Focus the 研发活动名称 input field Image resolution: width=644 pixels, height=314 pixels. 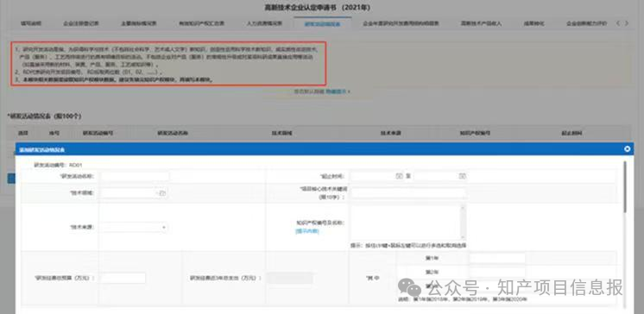point(136,176)
